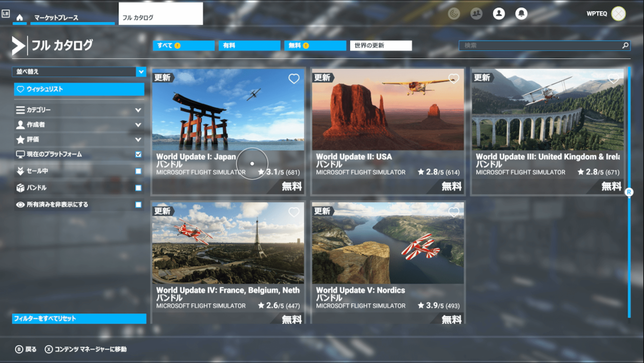Click the B button 戻る icon
Image resolution: width=644 pixels, height=363 pixels.
[19, 349]
